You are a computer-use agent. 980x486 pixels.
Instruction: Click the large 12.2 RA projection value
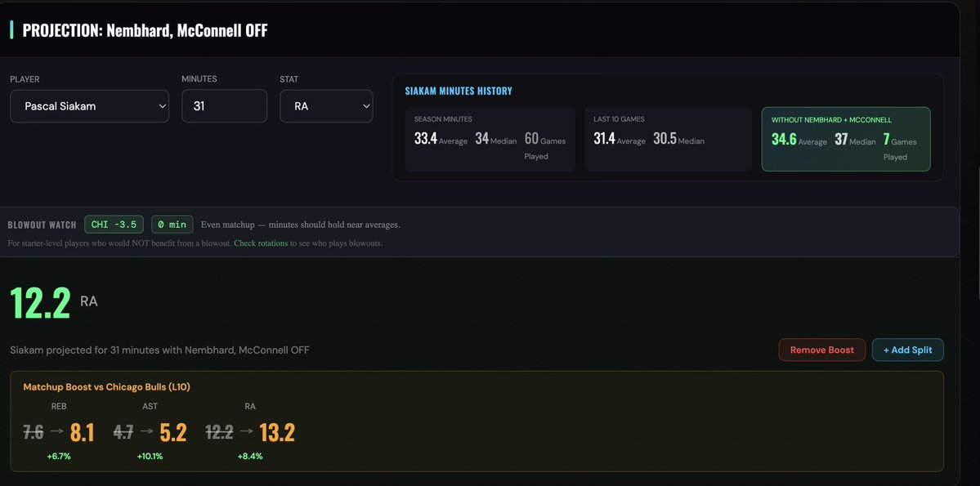point(40,302)
